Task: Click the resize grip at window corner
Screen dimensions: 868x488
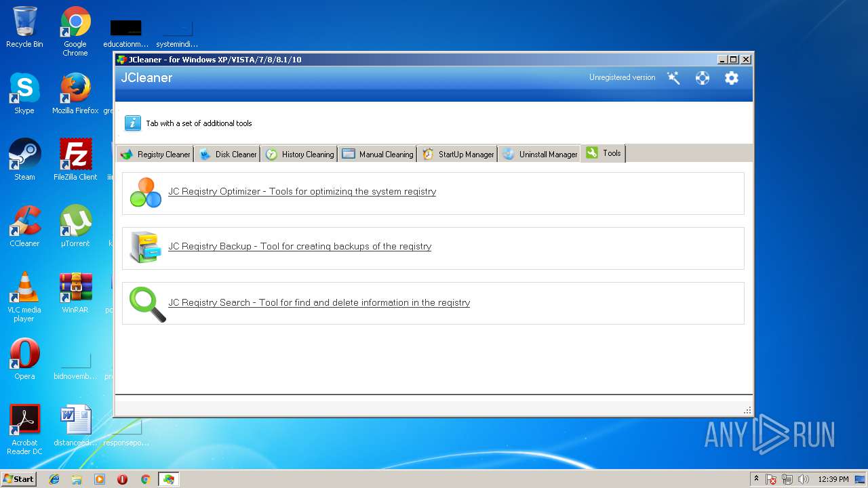Action: pyautogui.click(x=747, y=410)
